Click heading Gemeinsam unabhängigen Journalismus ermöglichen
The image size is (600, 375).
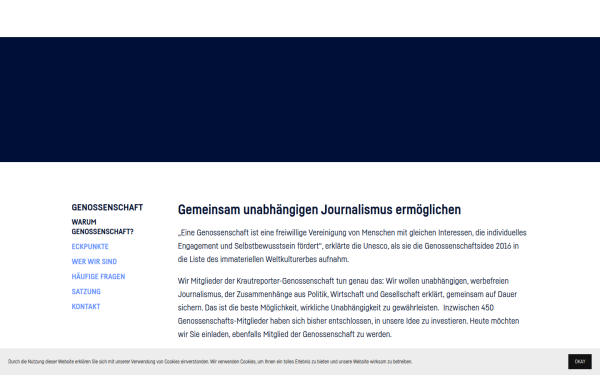click(319, 210)
